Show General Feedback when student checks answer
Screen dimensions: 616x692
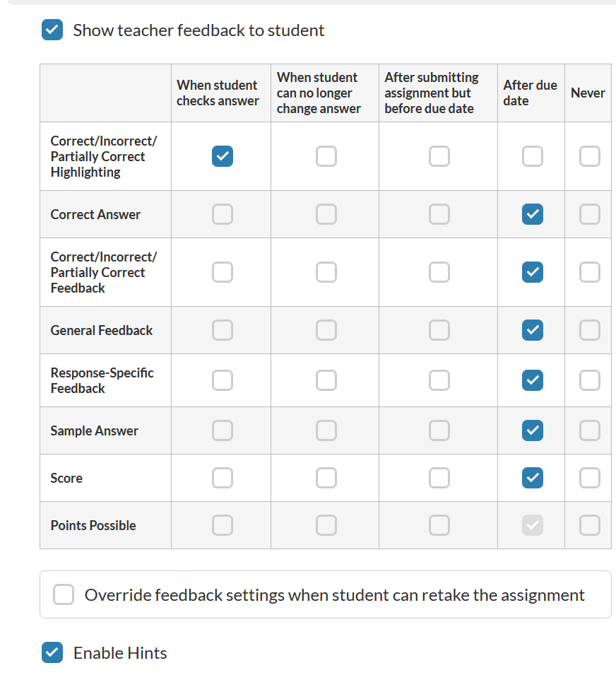[x=223, y=330]
